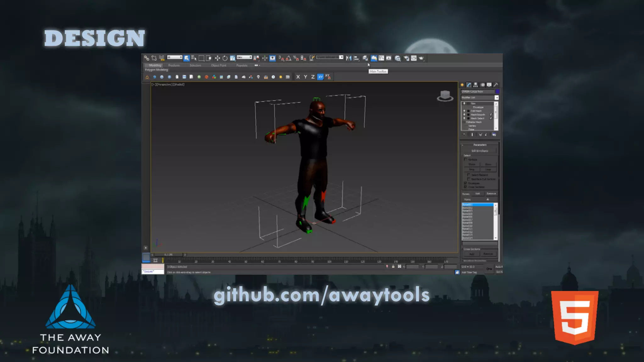Switch to the Populate ribbon tab
This screenshot has width=644, height=362.
point(242,65)
